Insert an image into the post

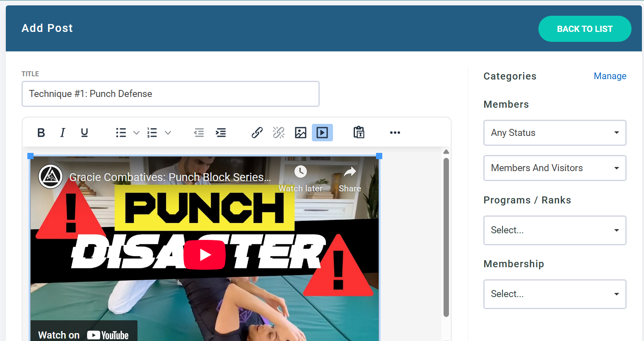301,133
